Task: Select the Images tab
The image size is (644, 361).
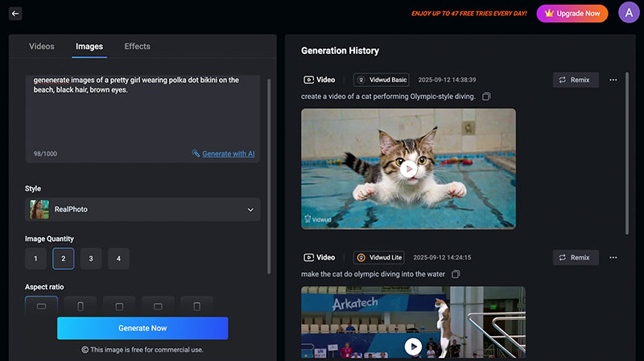Action: point(89,47)
